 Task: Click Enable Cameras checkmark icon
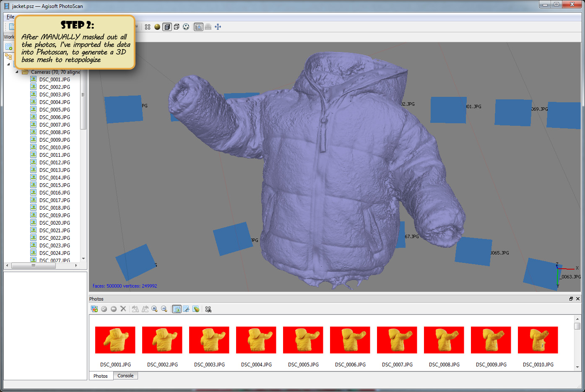pos(104,309)
